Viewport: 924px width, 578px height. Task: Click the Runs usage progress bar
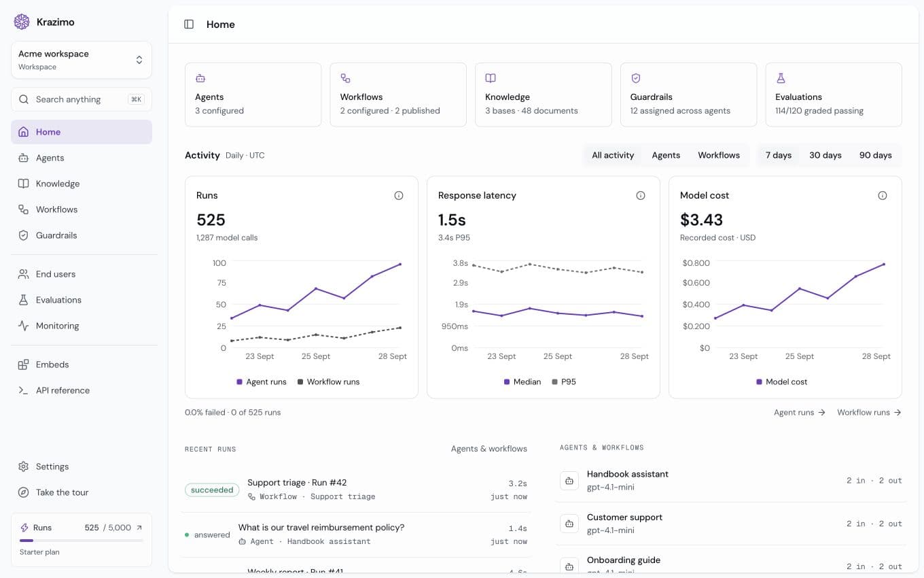click(x=82, y=541)
